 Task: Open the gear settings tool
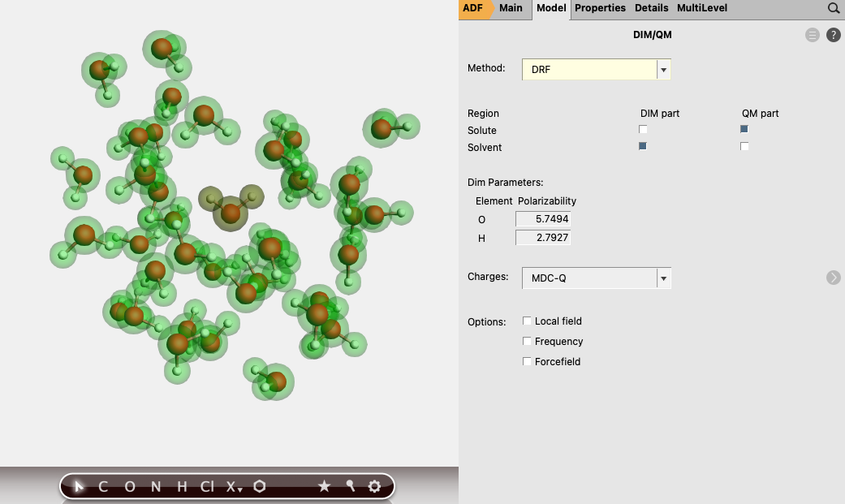[x=374, y=486]
